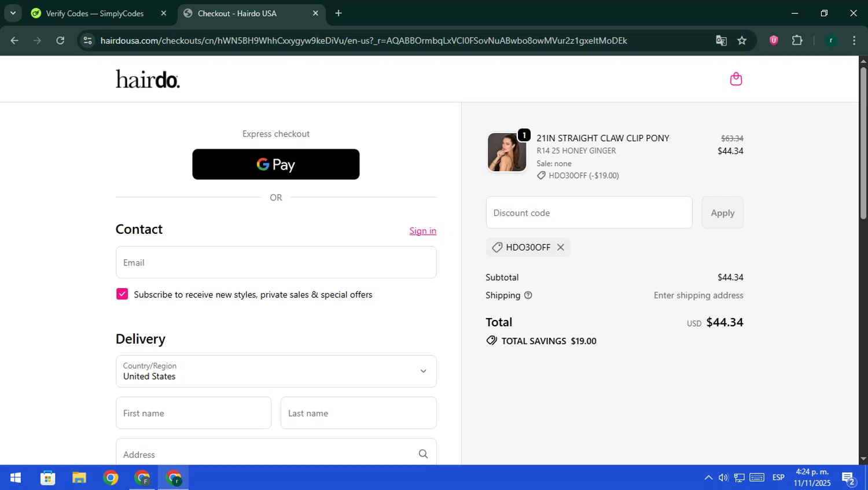Click the shipping help question mark icon
The height and width of the screenshot is (490, 868).
pos(528,295)
